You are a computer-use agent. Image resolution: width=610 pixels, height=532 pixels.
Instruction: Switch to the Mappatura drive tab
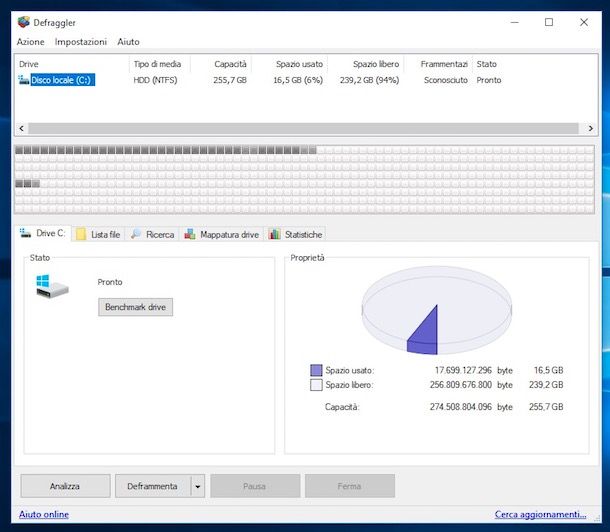pyautogui.click(x=222, y=234)
